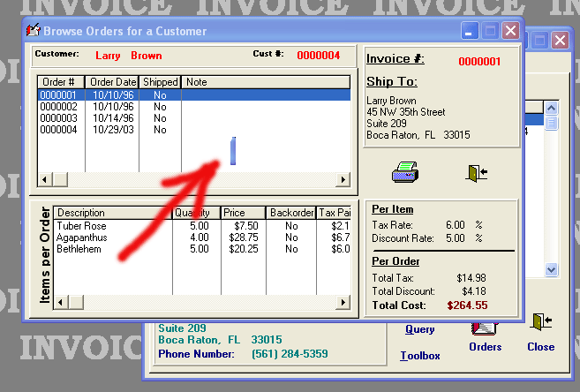Select the Tuber Rose item row
The image size is (580, 392).
(x=81, y=226)
